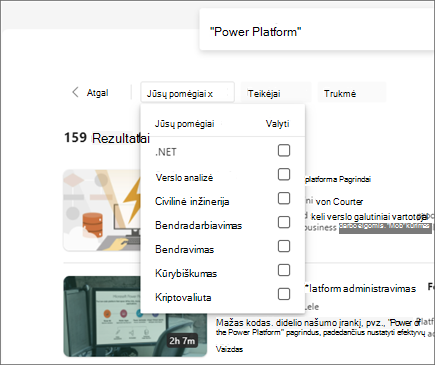
Task: Enable the Bendradarbiavimas checkbox
Action: pos(284,222)
